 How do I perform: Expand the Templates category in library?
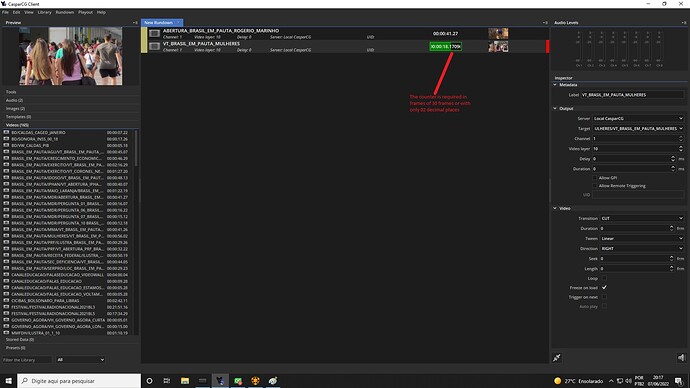(x=18, y=117)
